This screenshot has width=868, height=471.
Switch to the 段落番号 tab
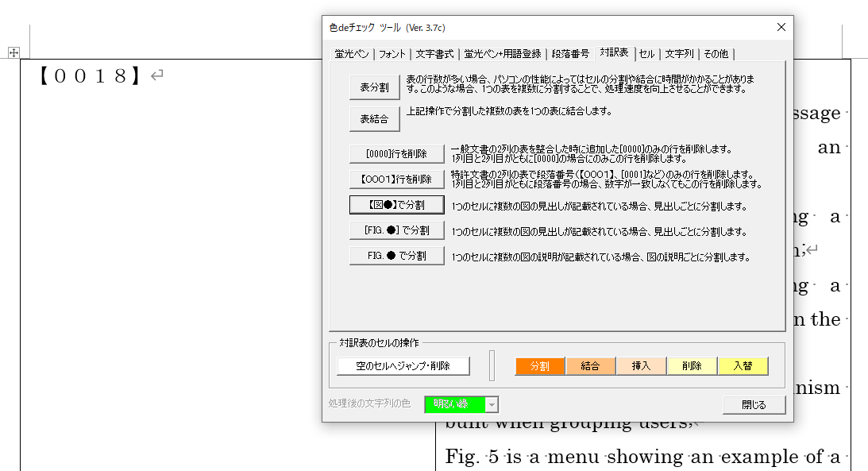coord(571,54)
